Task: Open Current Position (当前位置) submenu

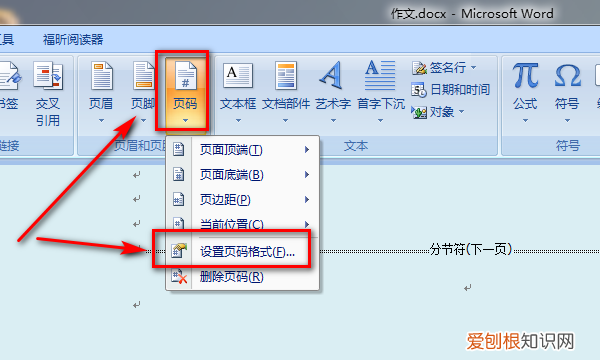Action: (x=307, y=224)
